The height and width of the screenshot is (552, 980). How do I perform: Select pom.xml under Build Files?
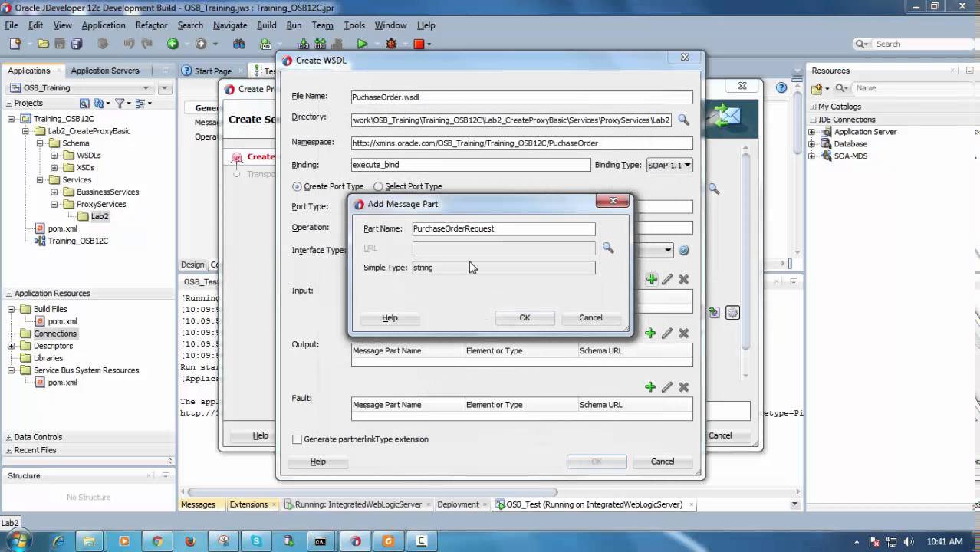(x=62, y=321)
